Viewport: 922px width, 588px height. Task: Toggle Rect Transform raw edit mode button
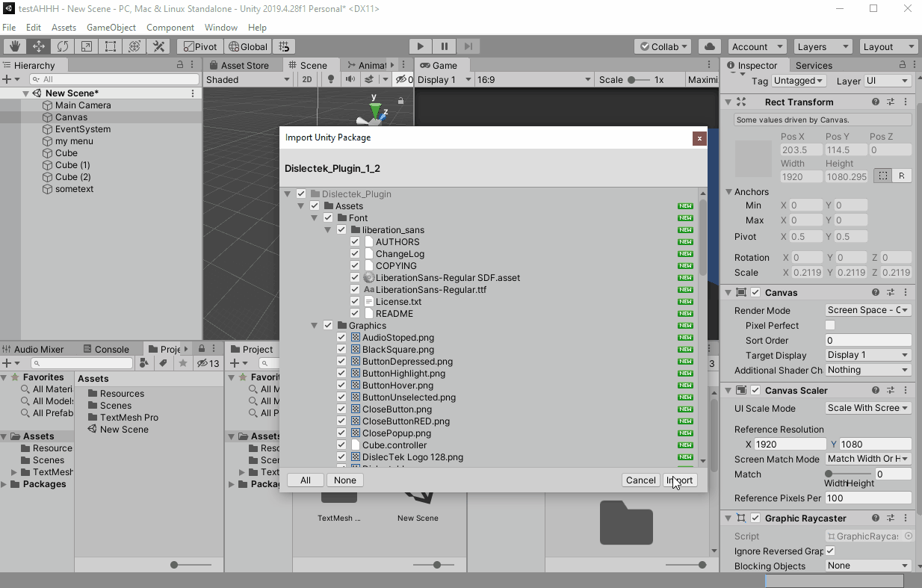902,176
